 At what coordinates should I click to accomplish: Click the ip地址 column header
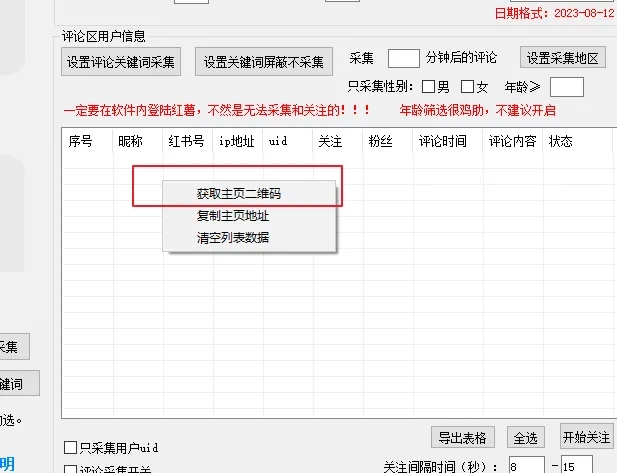[238, 141]
